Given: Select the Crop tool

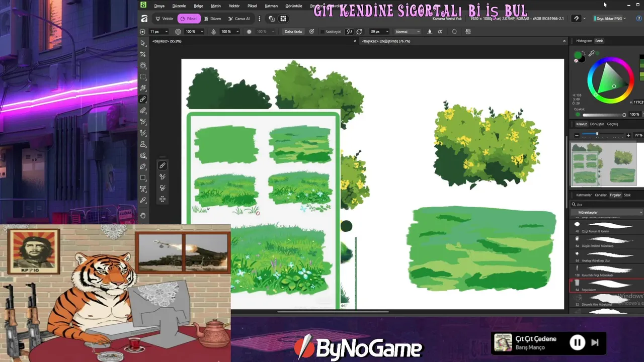Looking at the screenshot, I should pyautogui.click(x=143, y=54).
